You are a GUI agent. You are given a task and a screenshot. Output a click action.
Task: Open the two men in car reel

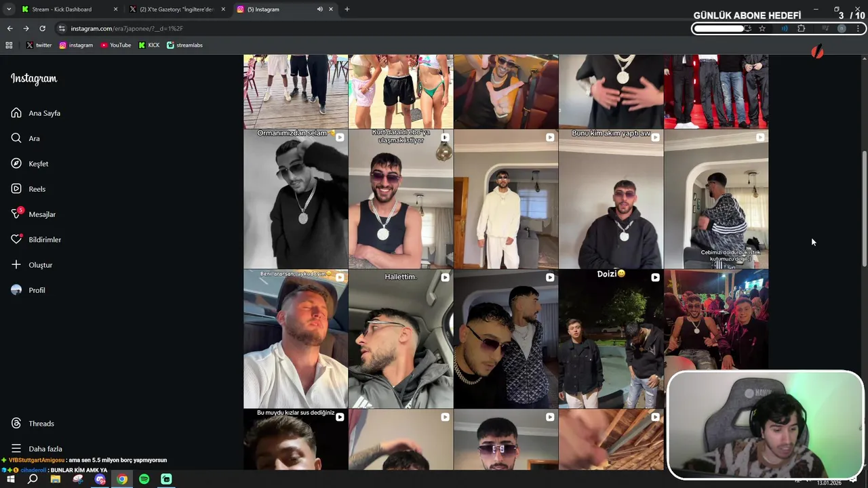506,339
